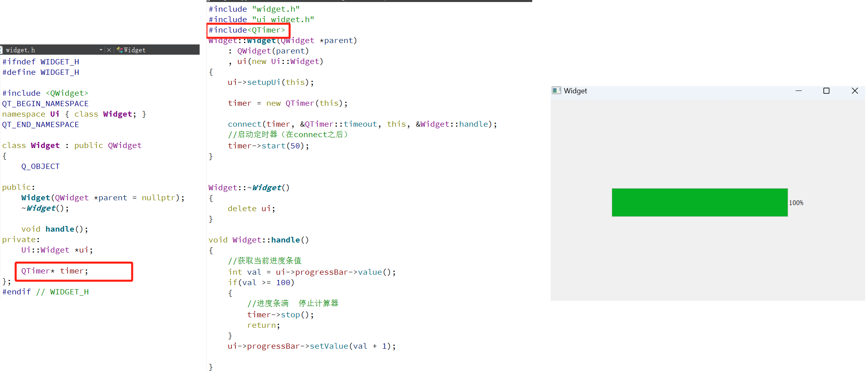
Task: Click 'int val = ui->progressBar->value();' line
Action: 312,272
